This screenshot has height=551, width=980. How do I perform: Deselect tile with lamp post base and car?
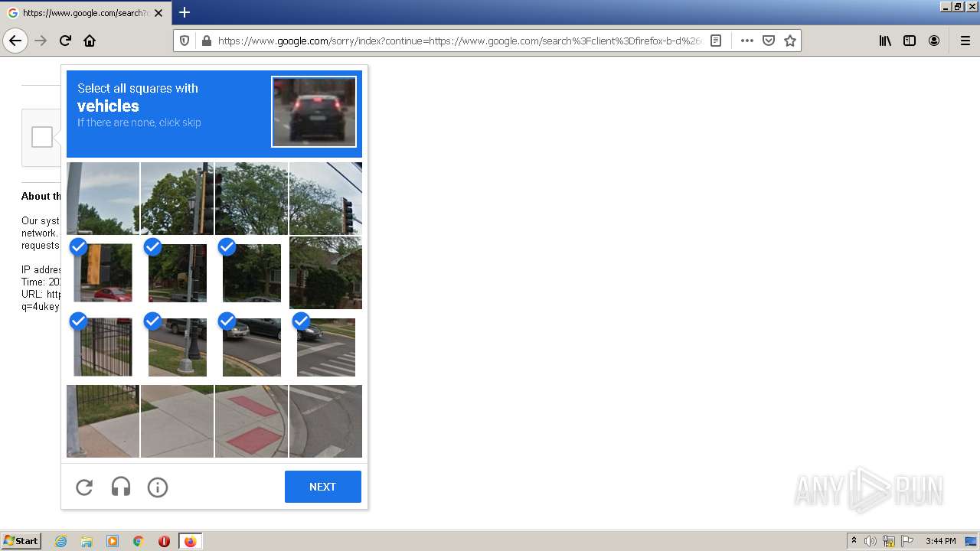coord(177,347)
